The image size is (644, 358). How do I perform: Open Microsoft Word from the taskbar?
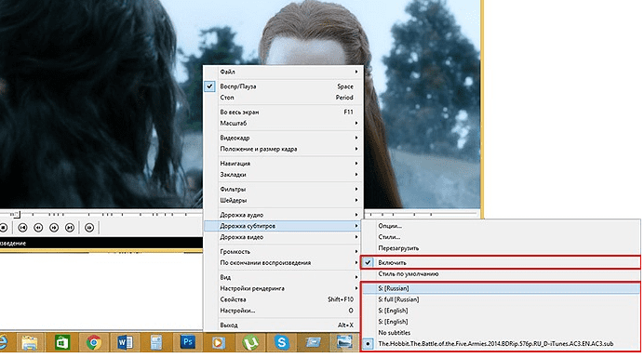point(125,342)
